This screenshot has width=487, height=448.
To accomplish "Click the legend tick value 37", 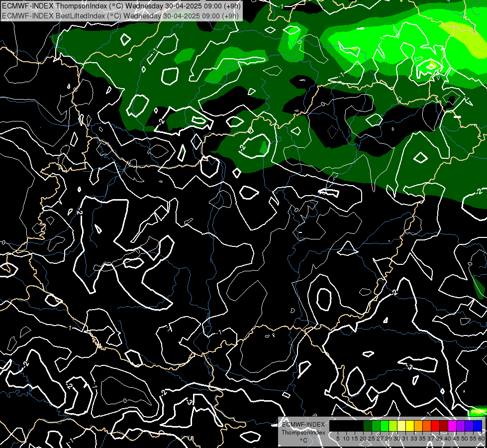I will click(x=431, y=439).
